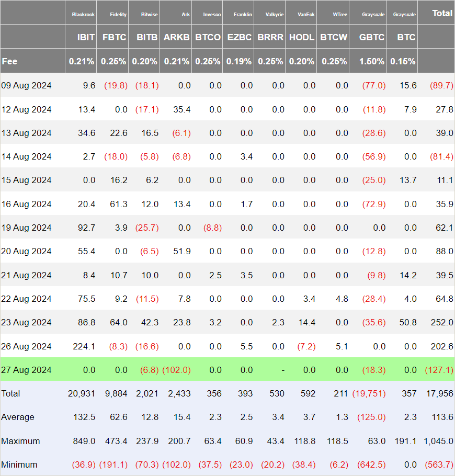Screen dimensions: 455x476
Task: Click the Blackrock issuer label
Action: pyautogui.click(x=83, y=15)
